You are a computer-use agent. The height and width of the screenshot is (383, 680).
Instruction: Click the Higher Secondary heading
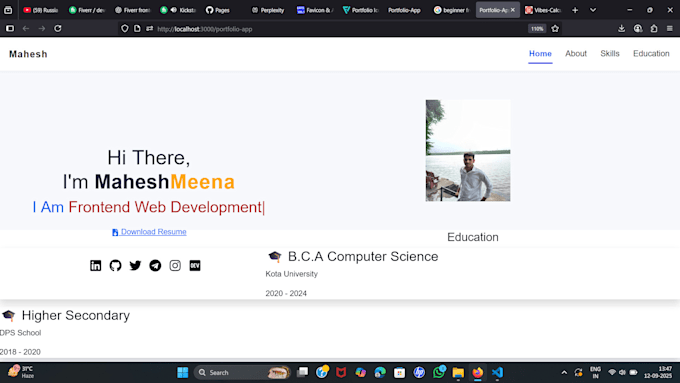[x=75, y=315]
